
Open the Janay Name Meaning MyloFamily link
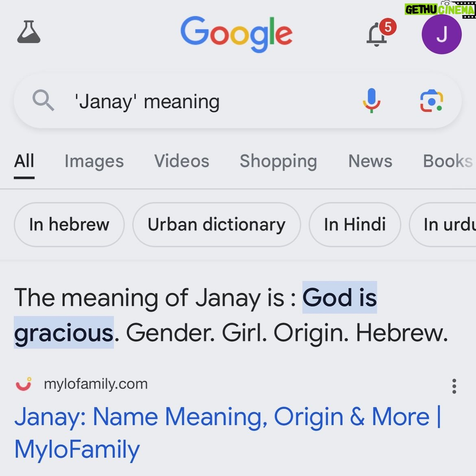pos(228,433)
